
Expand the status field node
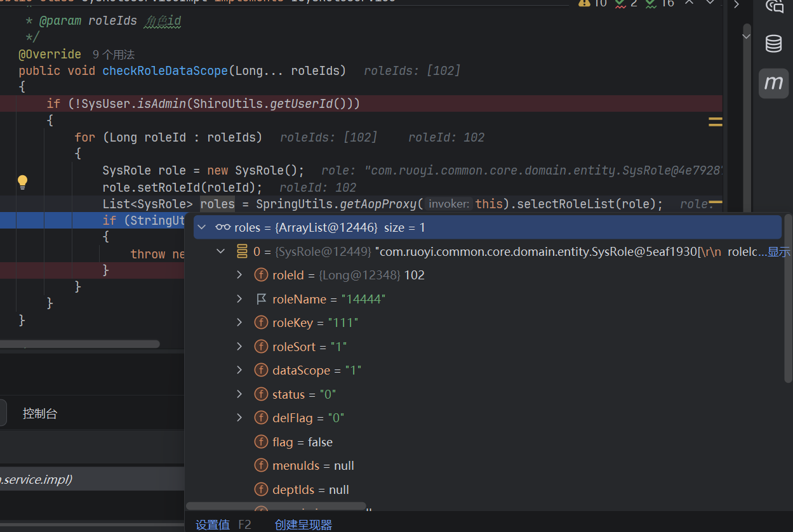coord(239,394)
